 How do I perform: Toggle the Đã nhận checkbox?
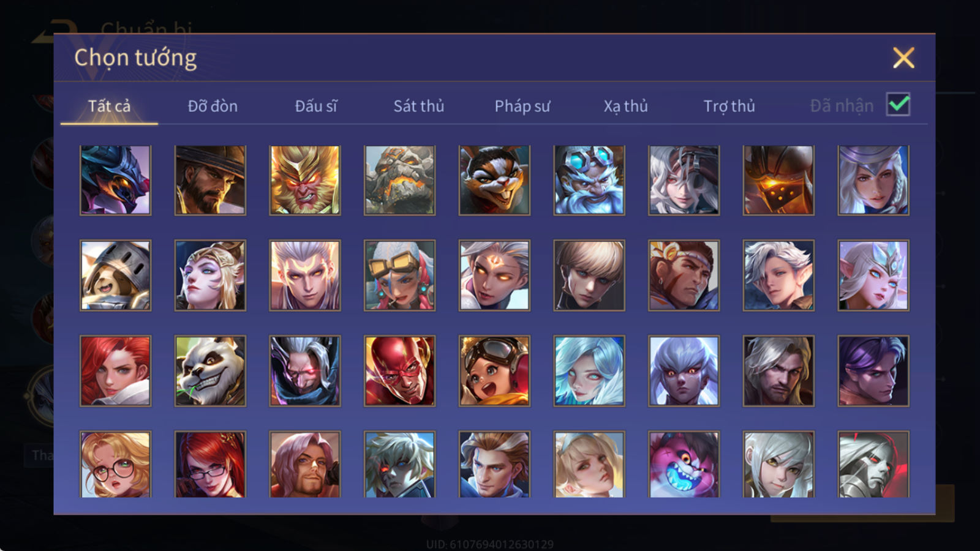pyautogui.click(x=898, y=105)
